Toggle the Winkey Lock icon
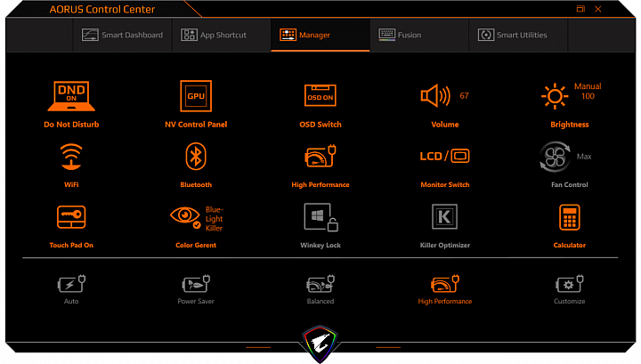The width and height of the screenshot is (641, 364). [320, 217]
